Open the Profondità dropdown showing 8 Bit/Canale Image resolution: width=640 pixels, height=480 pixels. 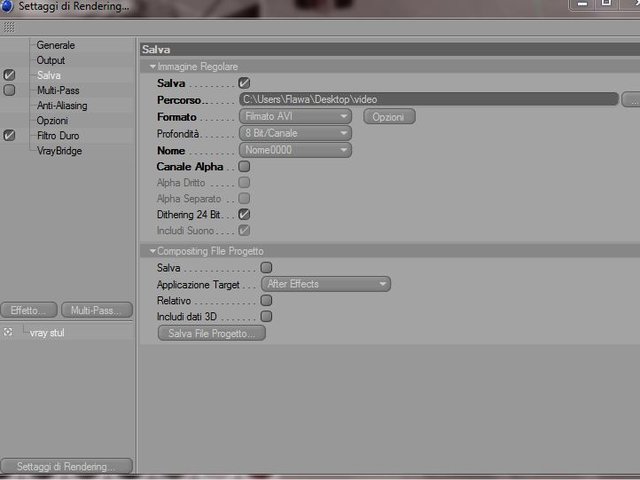pos(295,133)
